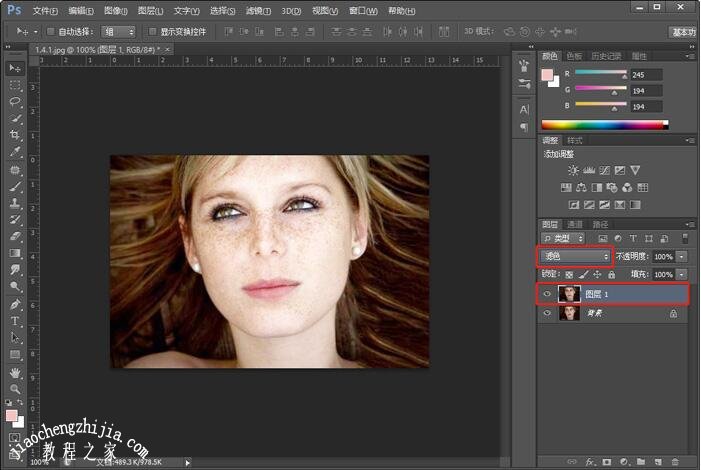Open the 滤色 blend mode dropdown
701x470 pixels.
tap(575, 257)
